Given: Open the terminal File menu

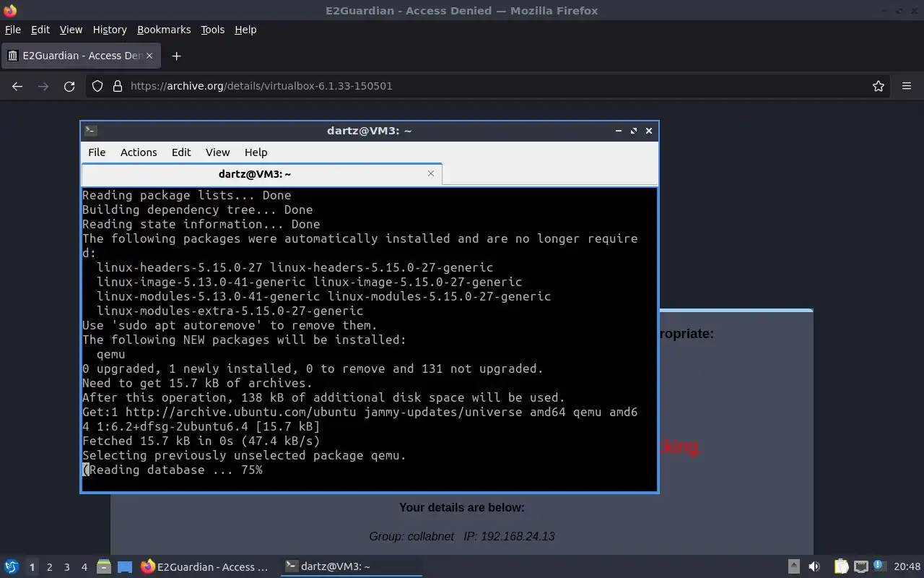Looking at the screenshot, I should click(x=97, y=152).
